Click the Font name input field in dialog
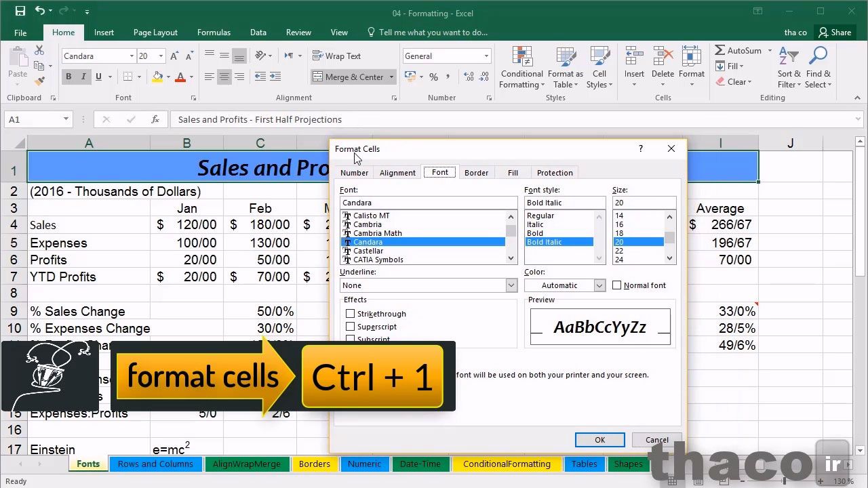Image resolution: width=868 pixels, height=488 pixels. [428, 203]
